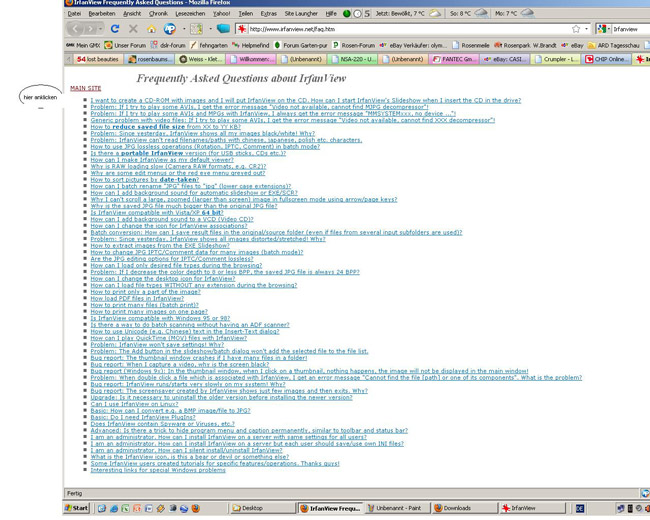Click the blue AP globe toolbar icon
Image resolution: width=650 pixels, height=520 pixels.
[x=170, y=29]
